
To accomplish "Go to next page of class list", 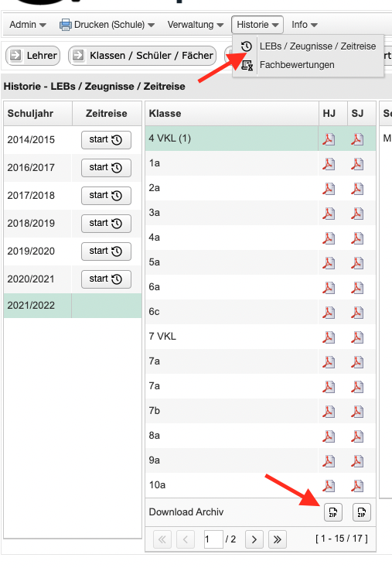I will [254, 539].
